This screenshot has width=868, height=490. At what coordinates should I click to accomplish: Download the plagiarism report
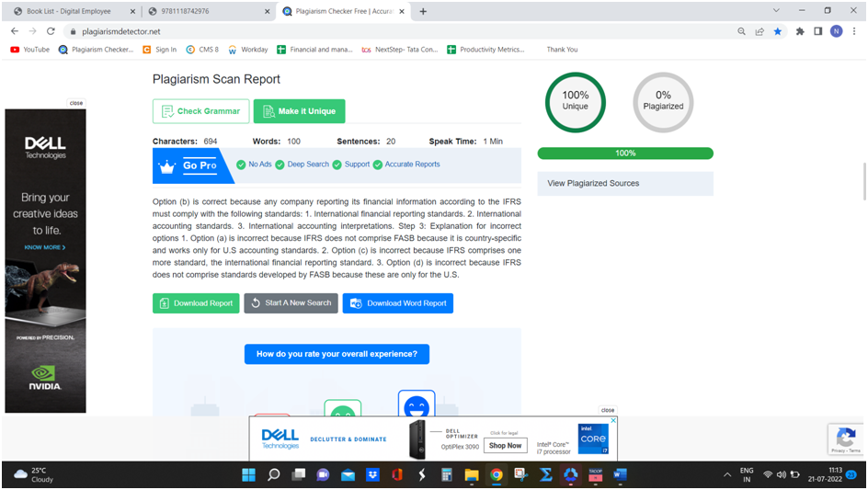coord(196,303)
